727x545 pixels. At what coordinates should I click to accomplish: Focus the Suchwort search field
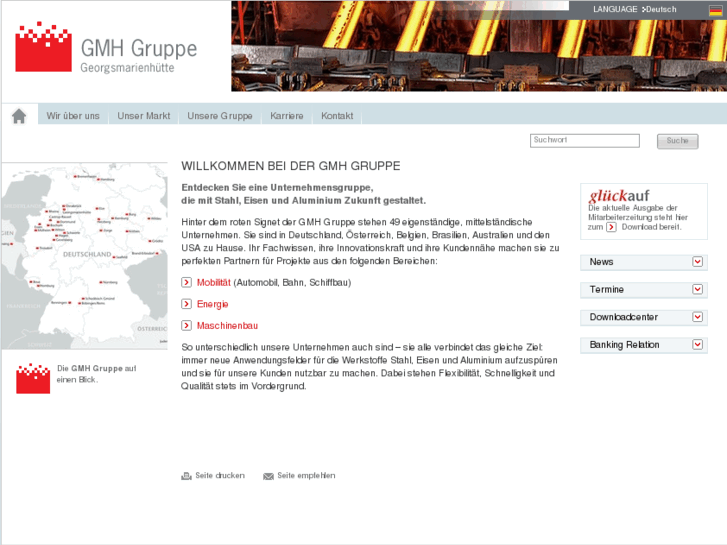585,141
